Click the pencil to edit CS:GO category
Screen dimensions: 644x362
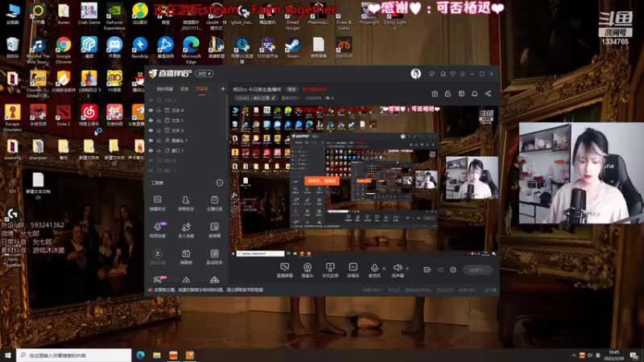click(x=274, y=98)
